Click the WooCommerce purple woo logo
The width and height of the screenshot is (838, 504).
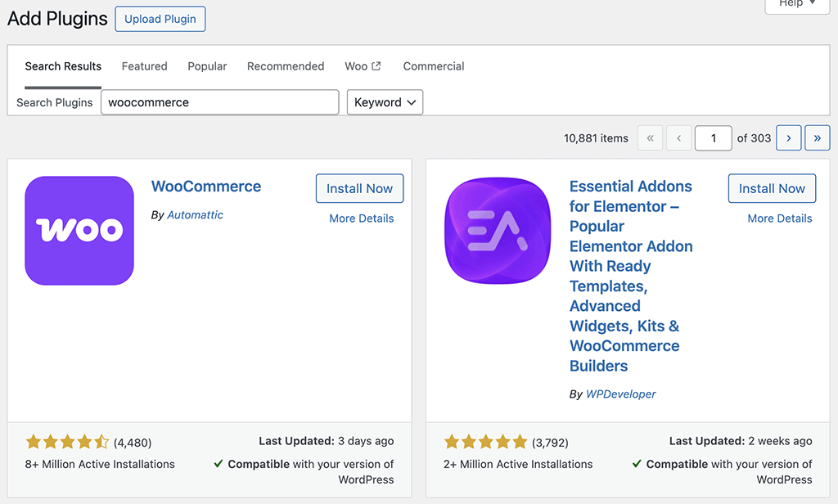[79, 231]
